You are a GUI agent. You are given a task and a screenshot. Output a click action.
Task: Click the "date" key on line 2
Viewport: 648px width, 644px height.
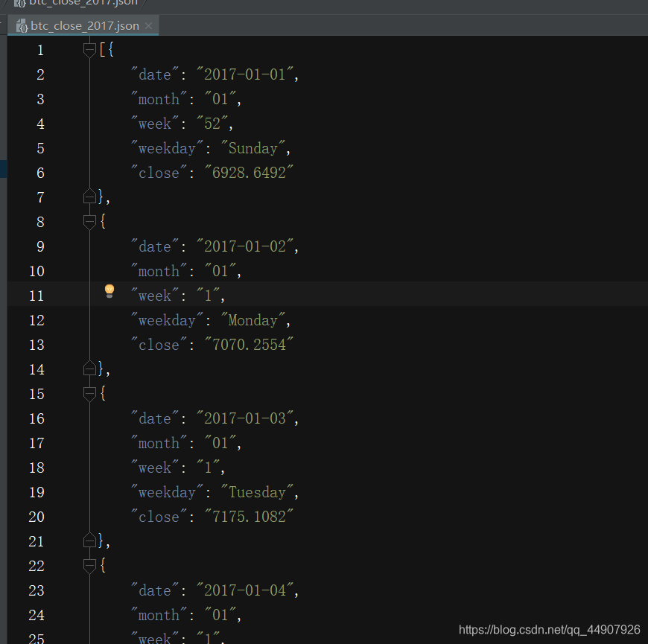click(x=155, y=74)
